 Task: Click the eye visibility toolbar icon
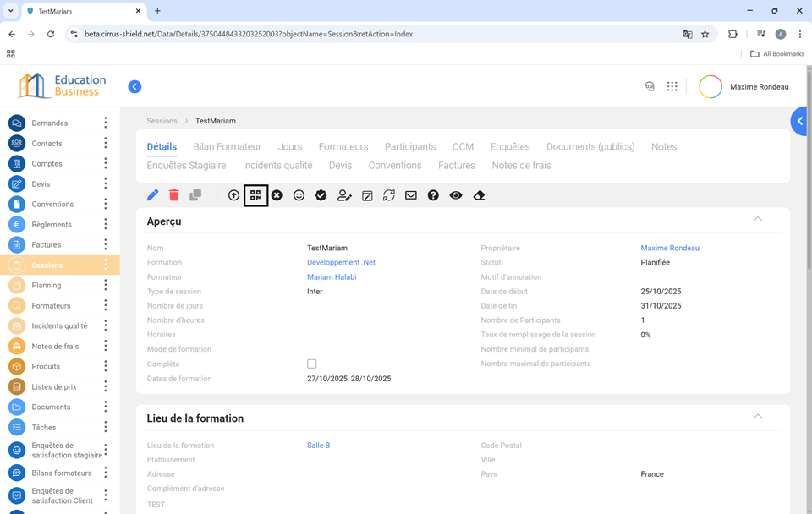[x=456, y=195]
